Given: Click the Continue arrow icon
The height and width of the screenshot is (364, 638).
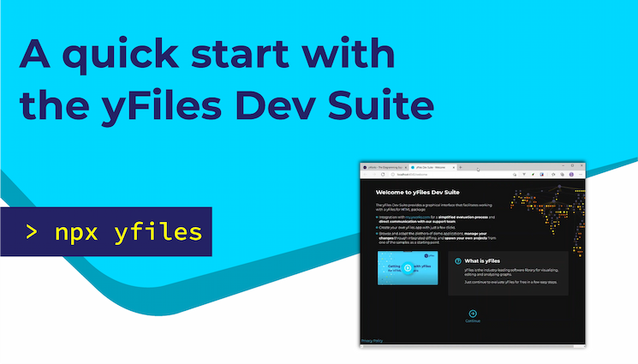Looking at the screenshot, I should [x=473, y=313].
